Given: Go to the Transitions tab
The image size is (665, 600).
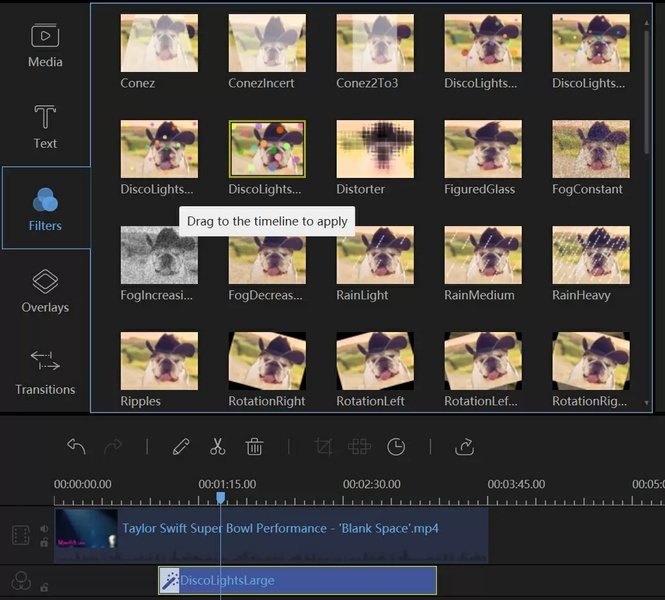Looking at the screenshot, I should pos(45,372).
